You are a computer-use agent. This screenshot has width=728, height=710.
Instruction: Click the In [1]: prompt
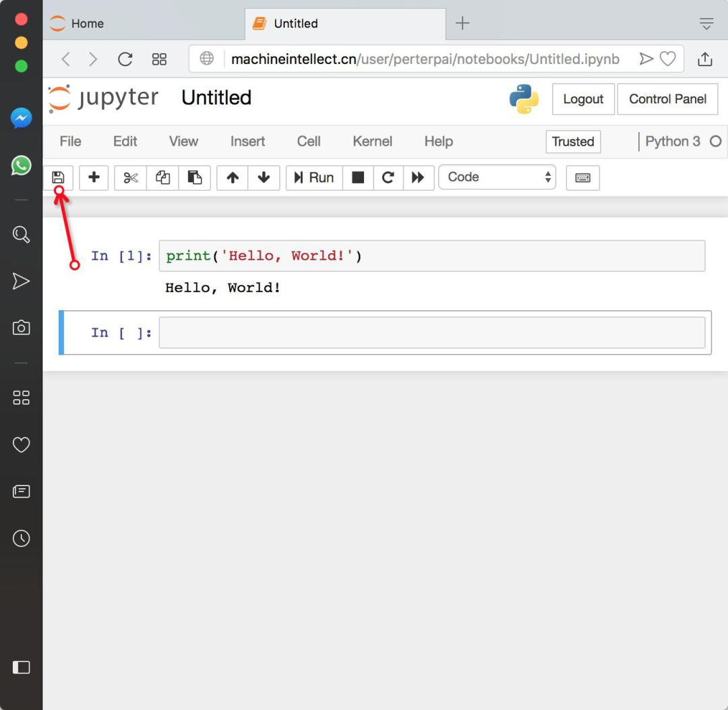[x=121, y=256]
